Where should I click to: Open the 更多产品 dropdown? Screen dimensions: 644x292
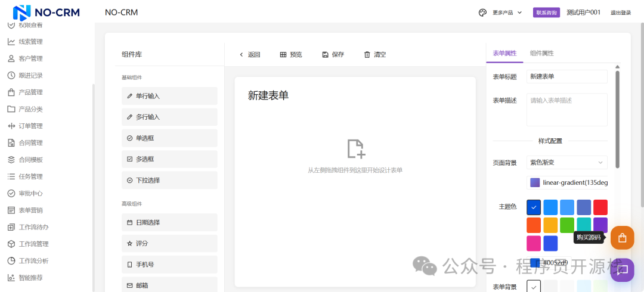coord(507,13)
